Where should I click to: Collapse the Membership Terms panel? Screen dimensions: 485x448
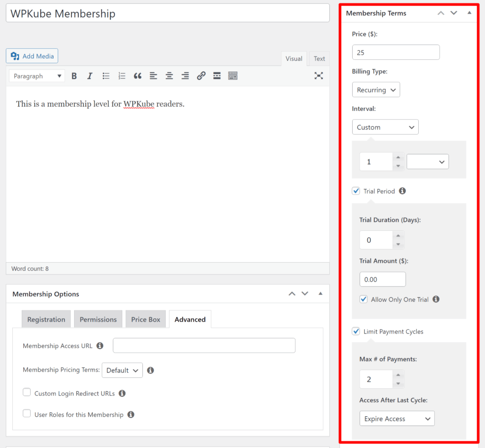(469, 13)
